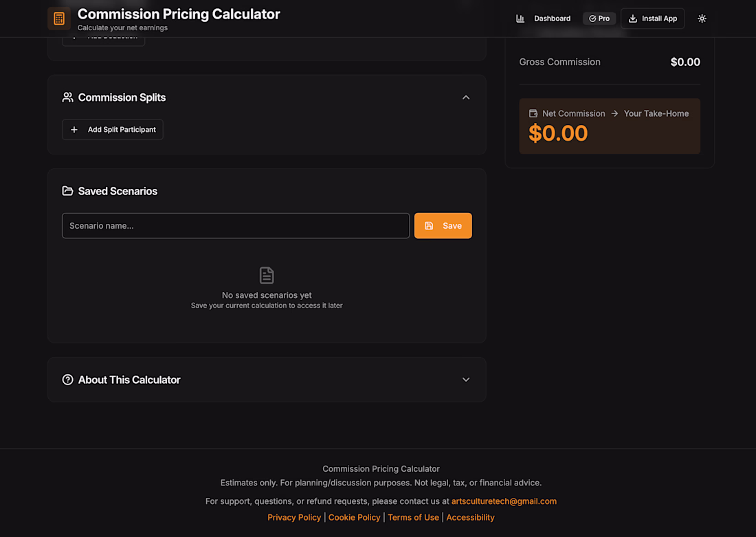Open the Privacy Policy link
The width and height of the screenshot is (756, 537).
pyautogui.click(x=294, y=517)
